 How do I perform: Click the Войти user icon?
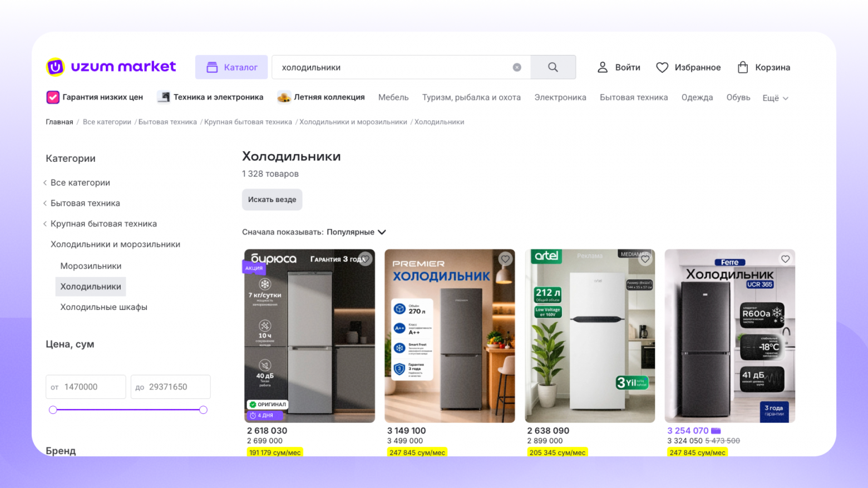[603, 67]
